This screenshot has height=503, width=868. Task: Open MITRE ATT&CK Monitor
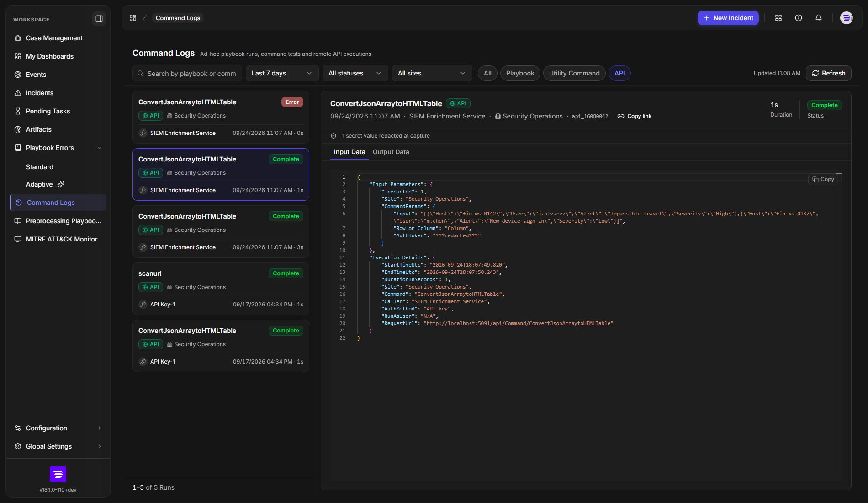tap(58, 239)
